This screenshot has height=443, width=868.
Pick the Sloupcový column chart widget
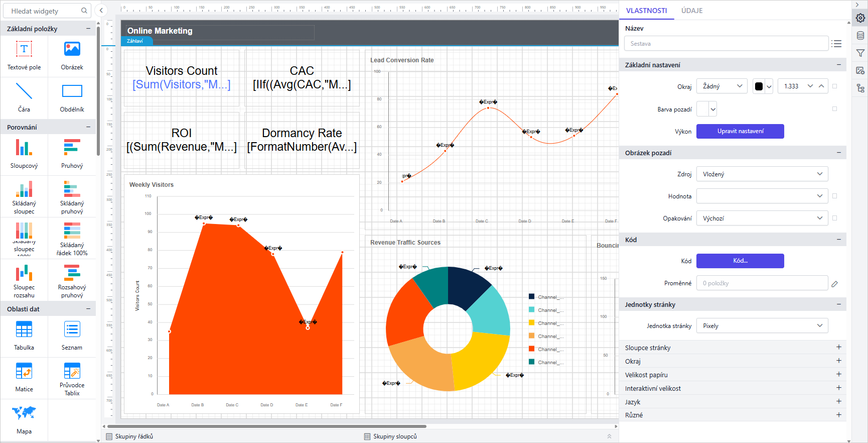[24, 154]
